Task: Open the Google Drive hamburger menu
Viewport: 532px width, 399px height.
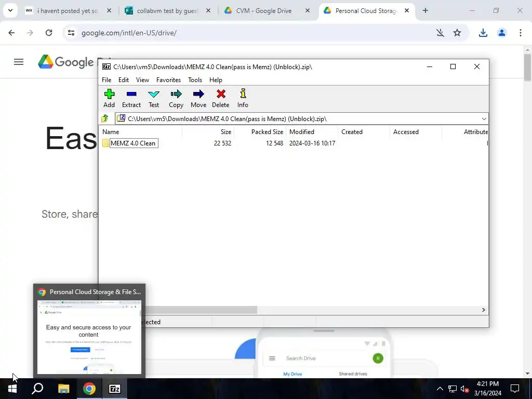Action: click(19, 62)
